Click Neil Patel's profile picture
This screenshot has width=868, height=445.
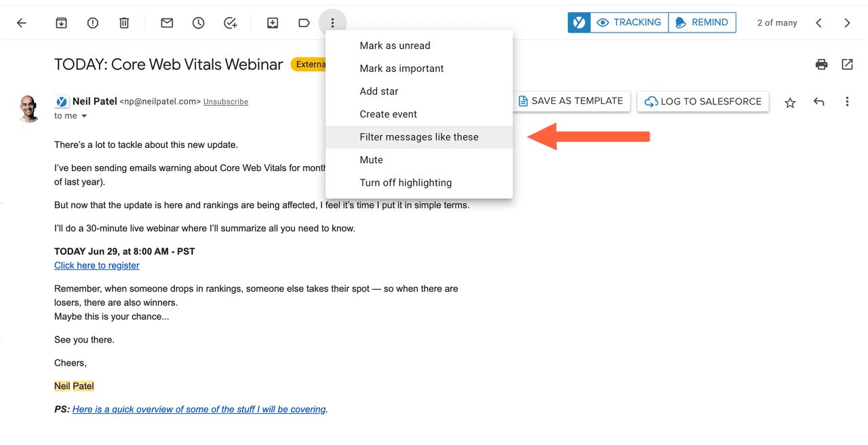[28, 108]
